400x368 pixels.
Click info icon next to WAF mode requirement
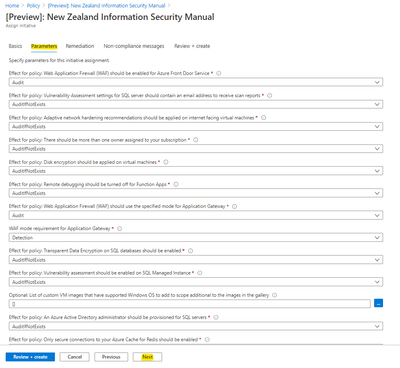(120, 229)
